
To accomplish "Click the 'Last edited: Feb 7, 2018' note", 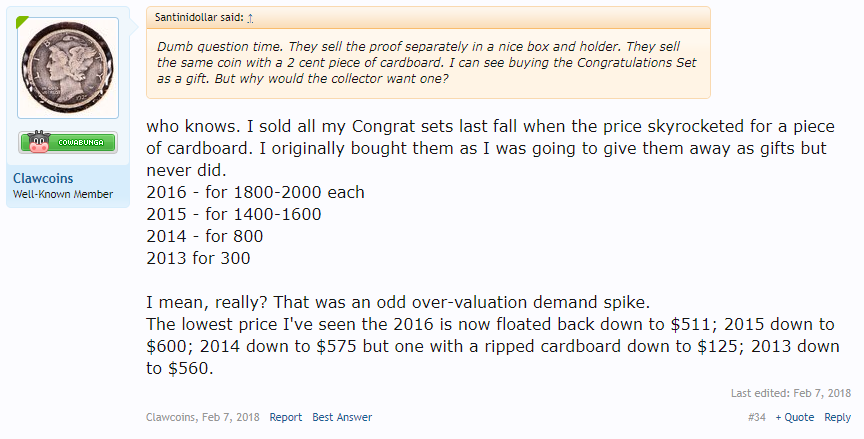I will click(x=791, y=393).
